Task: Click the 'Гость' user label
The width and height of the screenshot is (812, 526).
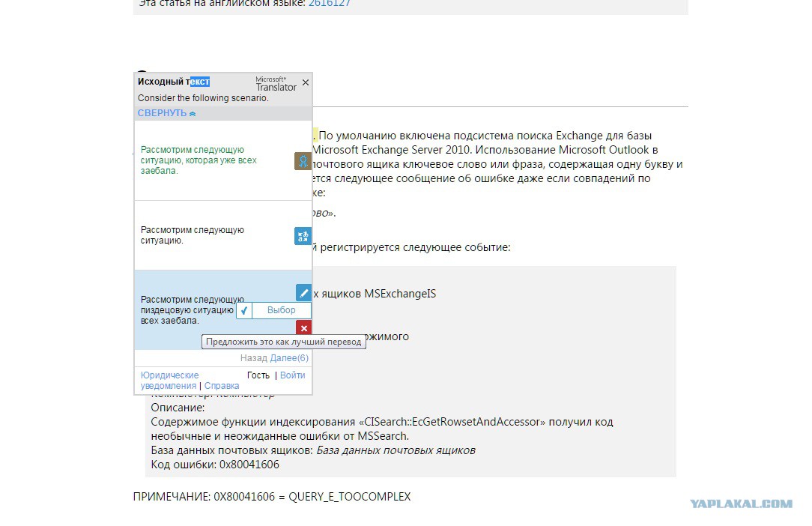Action: pyautogui.click(x=258, y=375)
